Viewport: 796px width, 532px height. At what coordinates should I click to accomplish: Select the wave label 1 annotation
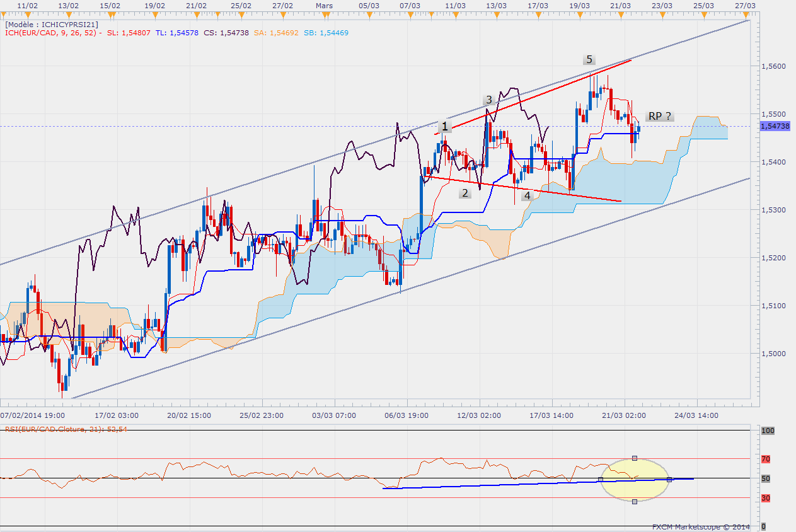[x=445, y=127]
